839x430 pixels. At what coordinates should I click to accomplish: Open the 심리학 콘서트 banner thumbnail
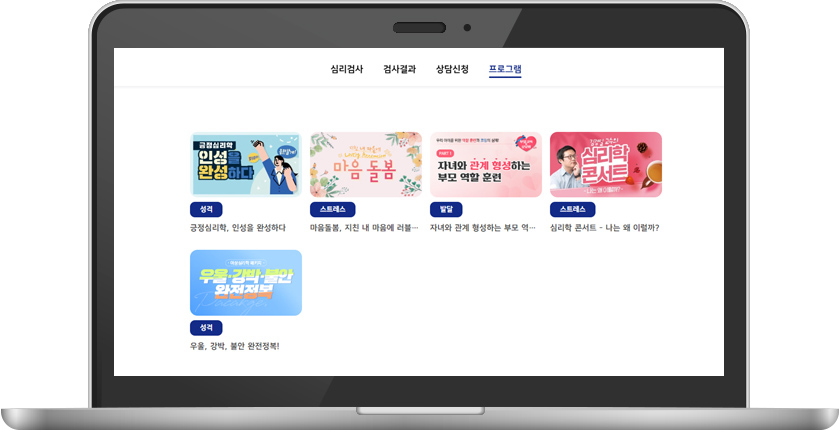(606, 165)
